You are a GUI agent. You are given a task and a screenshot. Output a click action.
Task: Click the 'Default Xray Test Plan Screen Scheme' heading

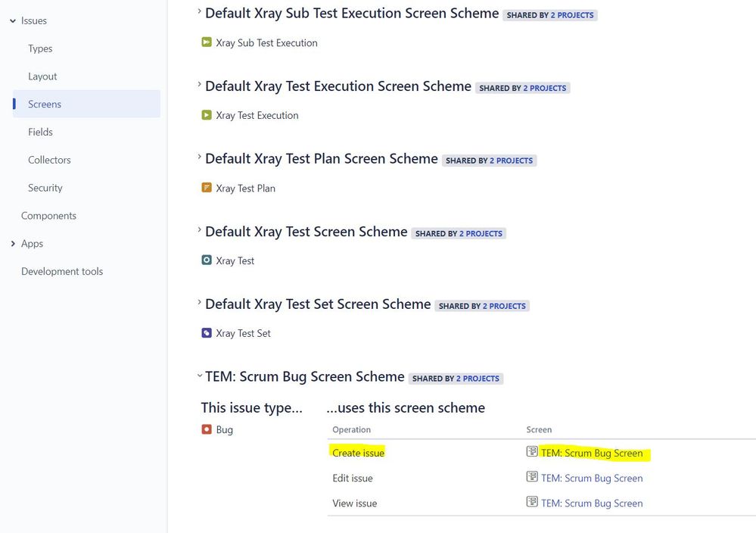click(322, 159)
